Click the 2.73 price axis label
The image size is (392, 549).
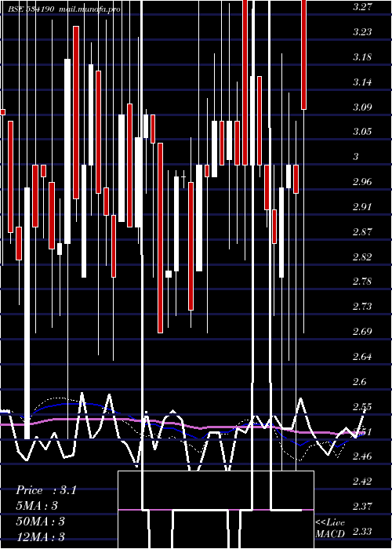(361, 307)
